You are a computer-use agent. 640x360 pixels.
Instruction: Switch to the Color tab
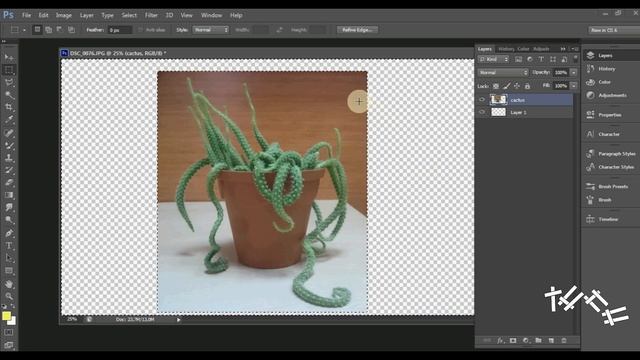point(523,49)
